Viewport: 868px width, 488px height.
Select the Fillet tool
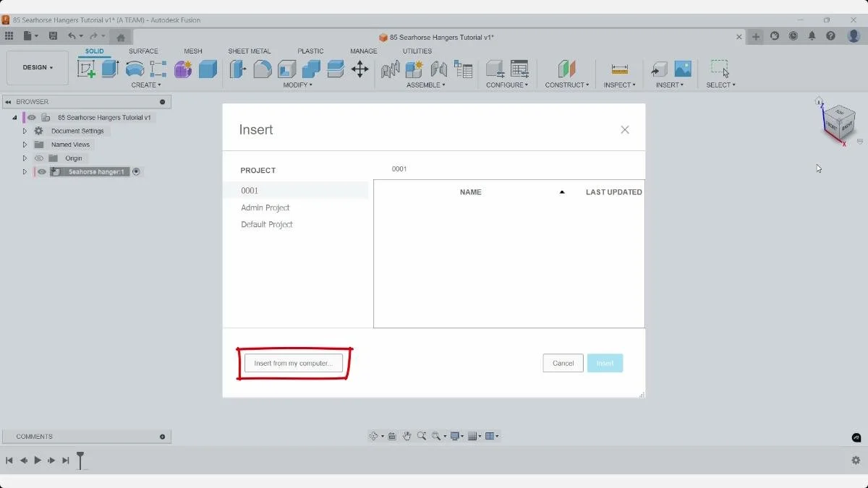pyautogui.click(x=263, y=69)
